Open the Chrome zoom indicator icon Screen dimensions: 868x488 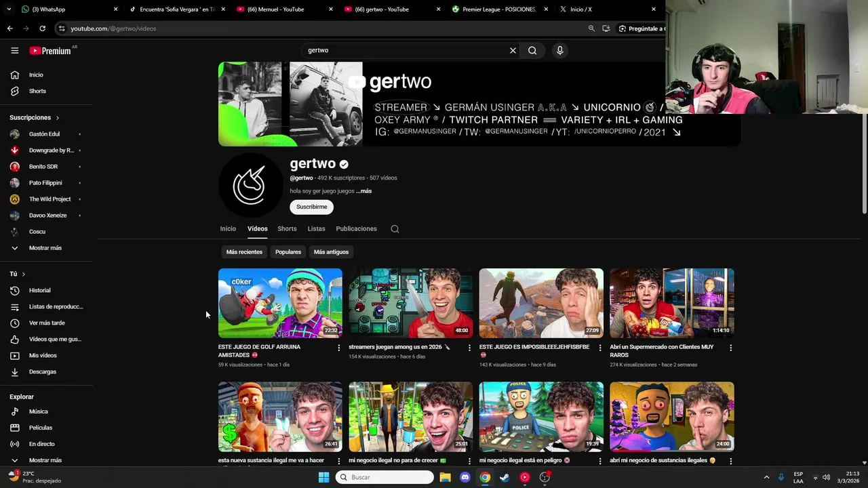(591, 28)
